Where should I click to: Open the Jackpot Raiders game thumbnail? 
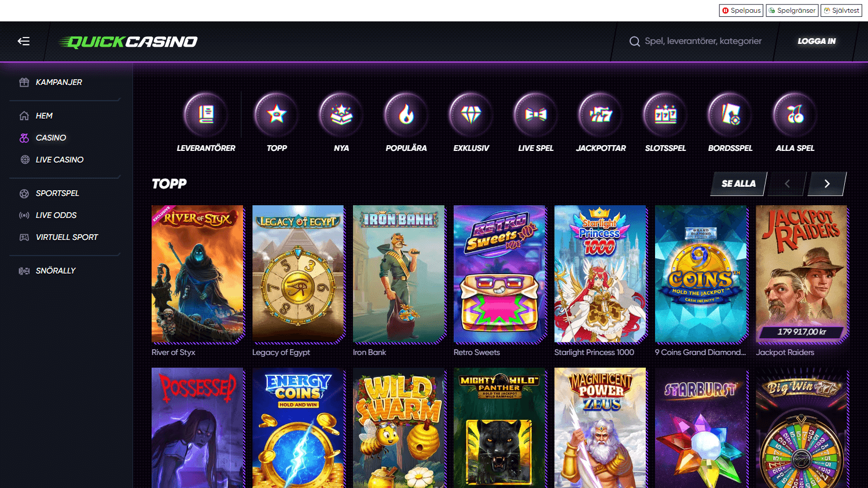tap(802, 274)
